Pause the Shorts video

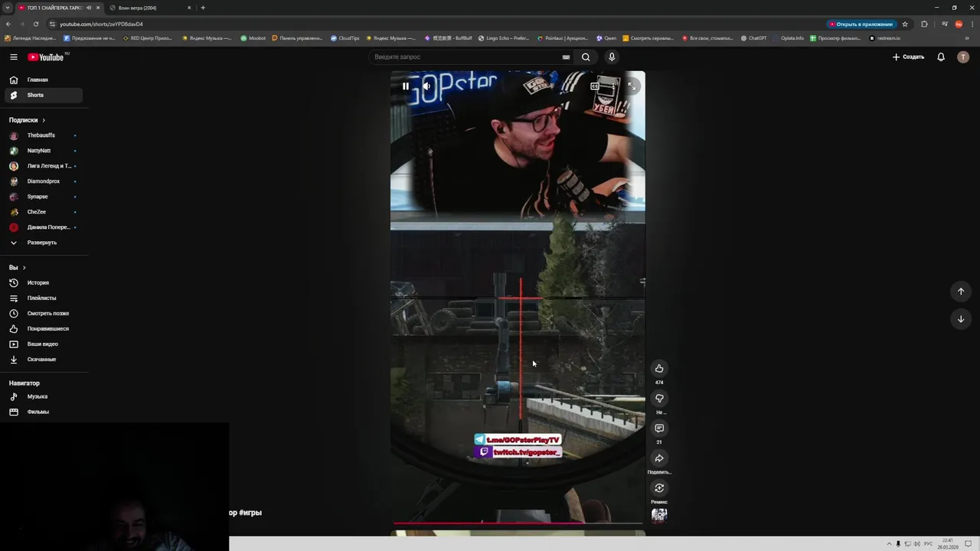[x=406, y=86]
